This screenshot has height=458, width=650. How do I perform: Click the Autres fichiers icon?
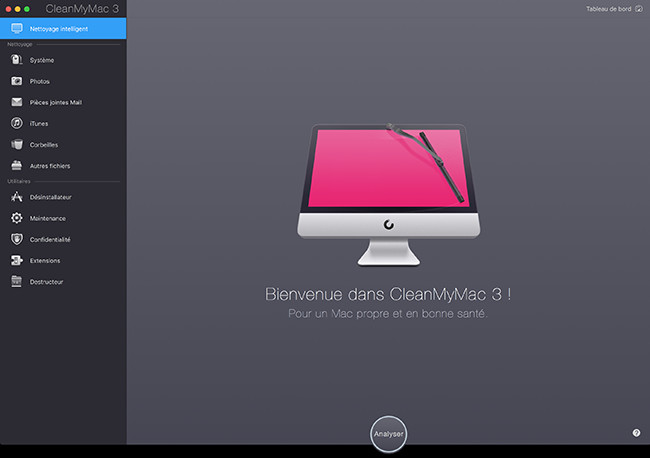tap(17, 165)
